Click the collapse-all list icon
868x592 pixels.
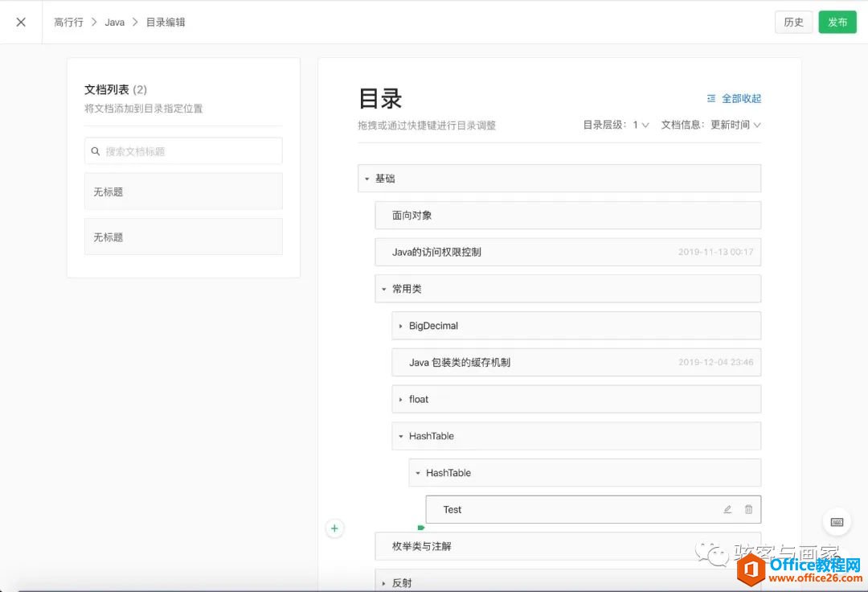(x=711, y=98)
